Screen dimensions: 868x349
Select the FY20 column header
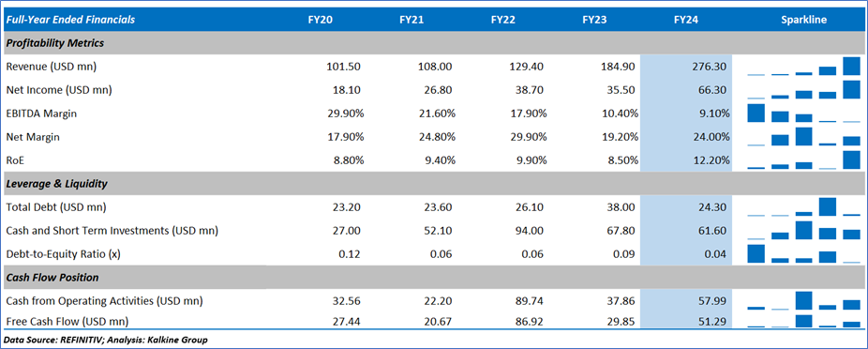[321, 20]
